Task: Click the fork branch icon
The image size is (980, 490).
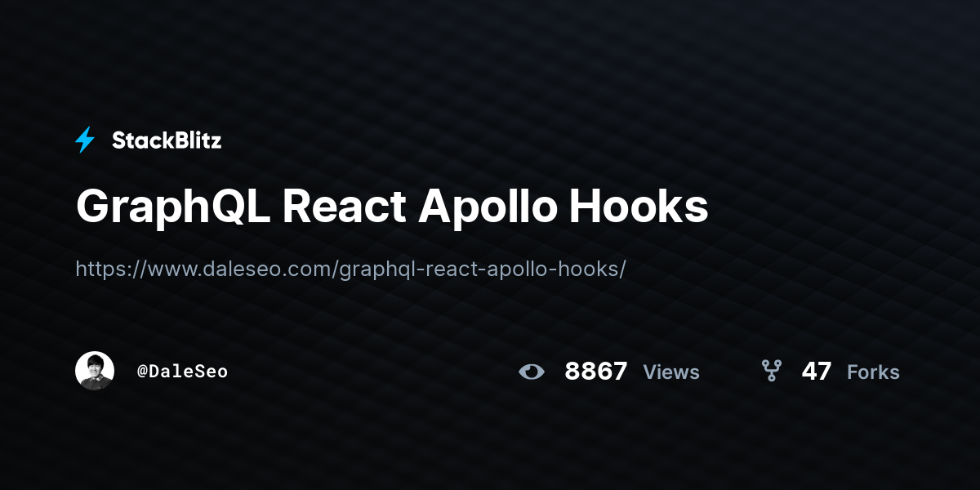Action: (772, 372)
